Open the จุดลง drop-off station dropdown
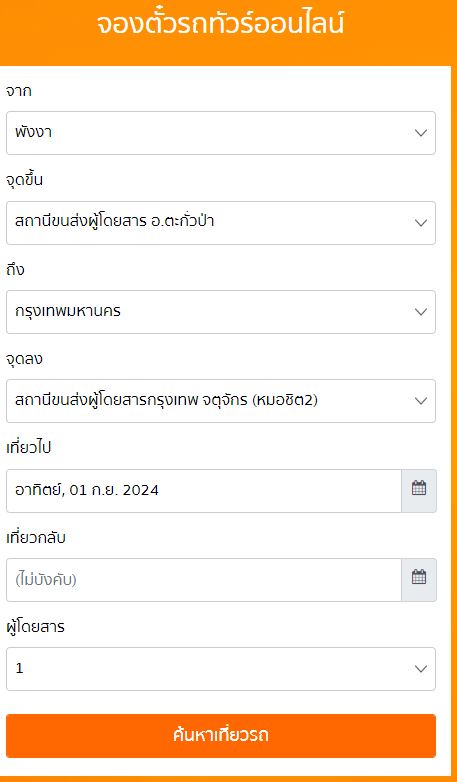 221,401
